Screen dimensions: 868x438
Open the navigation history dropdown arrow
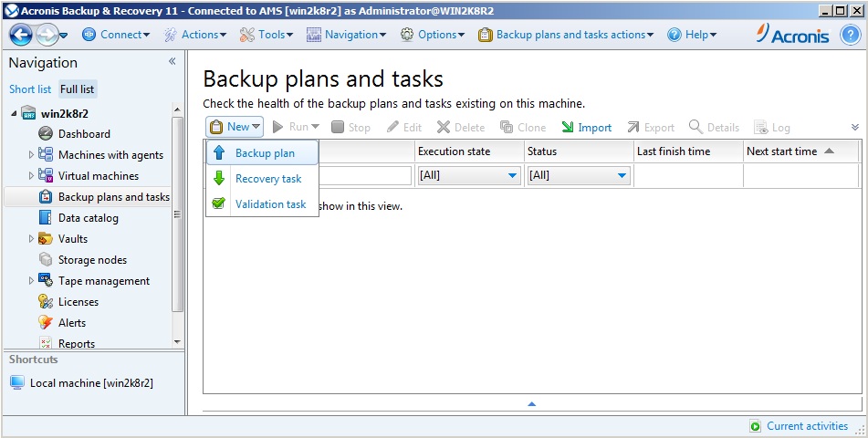pyautogui.click(x=63, y=36)
